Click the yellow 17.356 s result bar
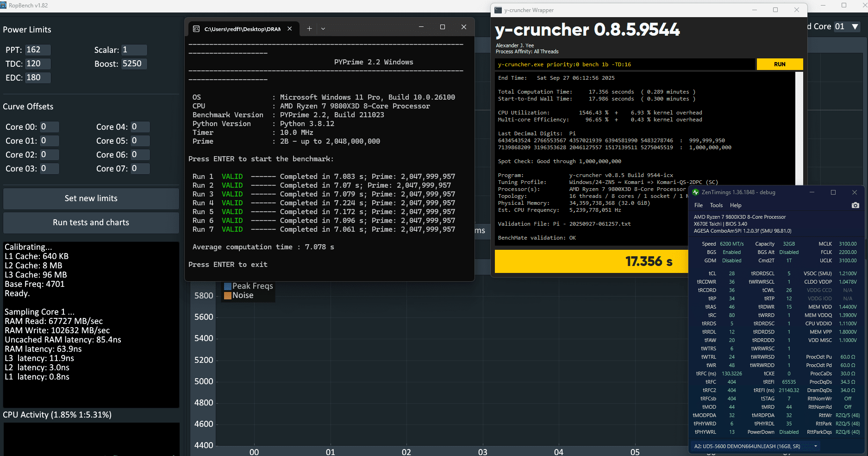 tap(592, 261)
